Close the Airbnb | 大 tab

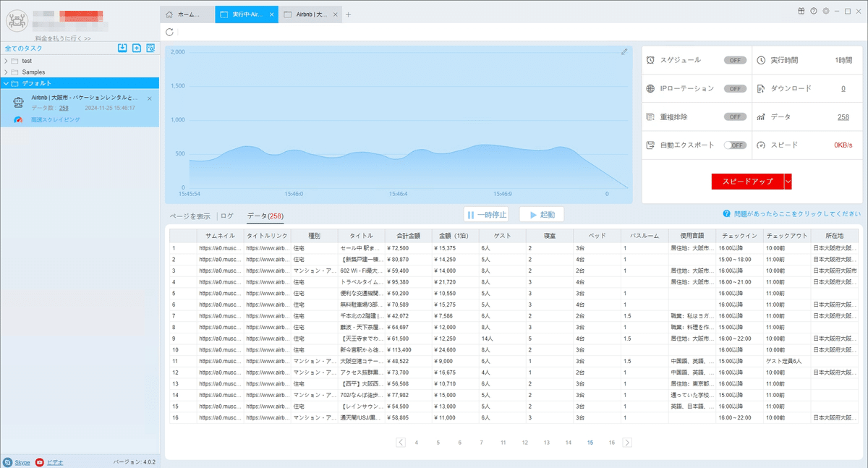click(336, 14)
